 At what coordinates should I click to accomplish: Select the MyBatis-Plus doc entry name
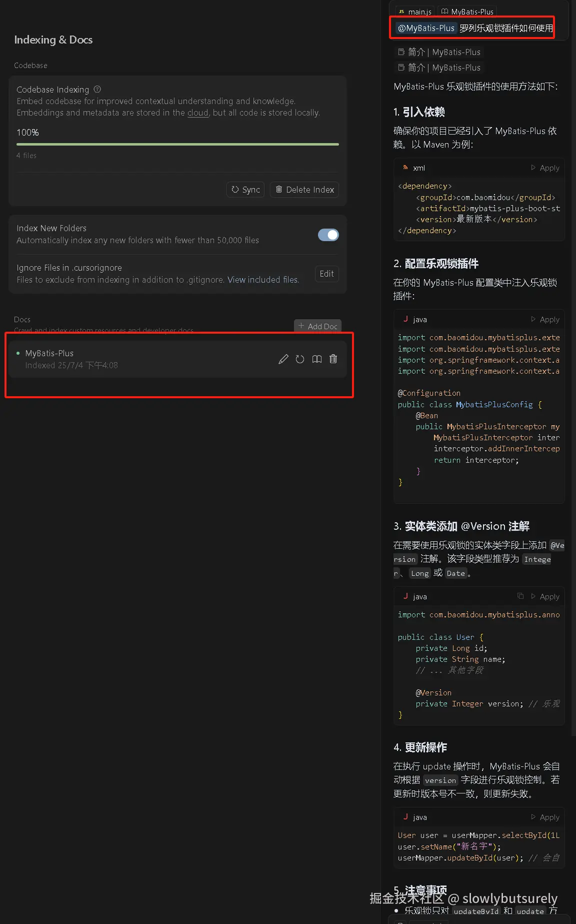49,353
